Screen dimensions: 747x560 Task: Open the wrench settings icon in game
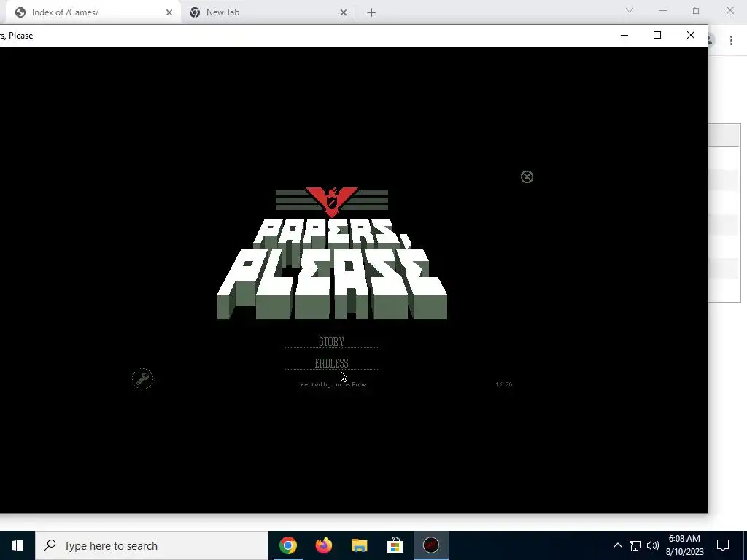coord(142,378)
